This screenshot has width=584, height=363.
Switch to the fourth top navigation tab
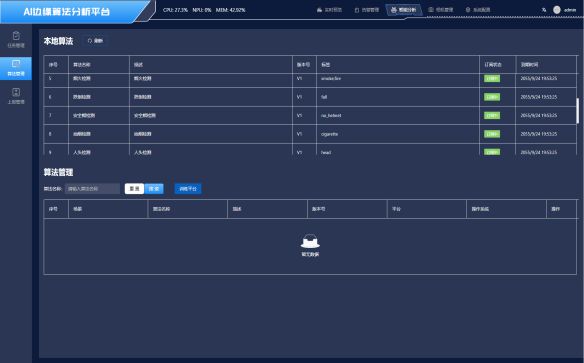point(441,10)
